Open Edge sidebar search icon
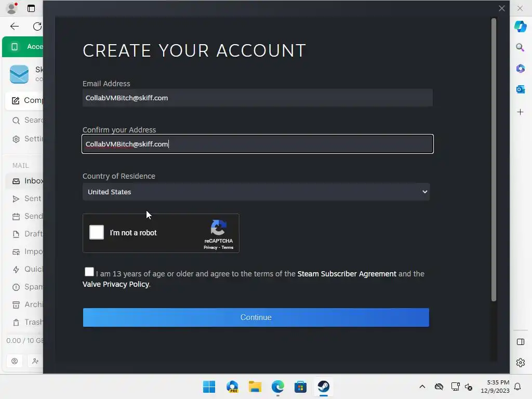532x399 pixels. (x=520, y=47)
